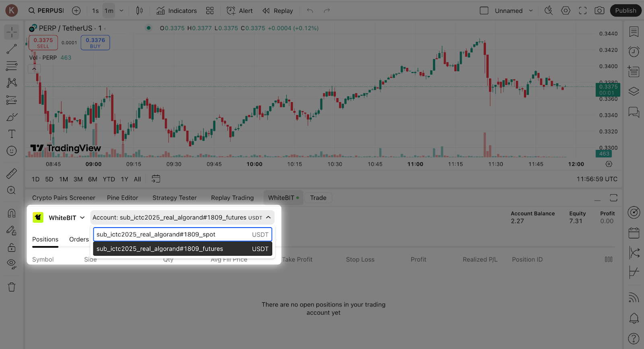Viewport: 644px width, 349px height.
Task: Create a new Alert
Action: (240, 11)
